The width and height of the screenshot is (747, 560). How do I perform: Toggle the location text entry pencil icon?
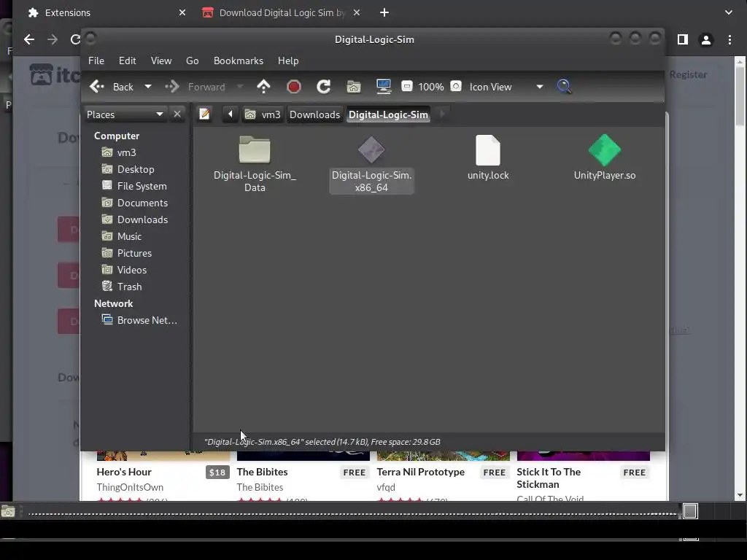point(205,114)
